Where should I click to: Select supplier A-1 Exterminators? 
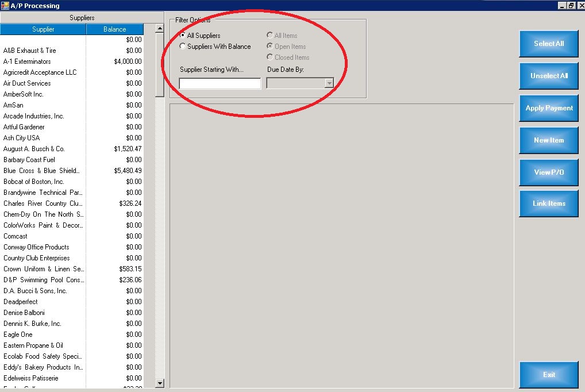coord(72,62)
